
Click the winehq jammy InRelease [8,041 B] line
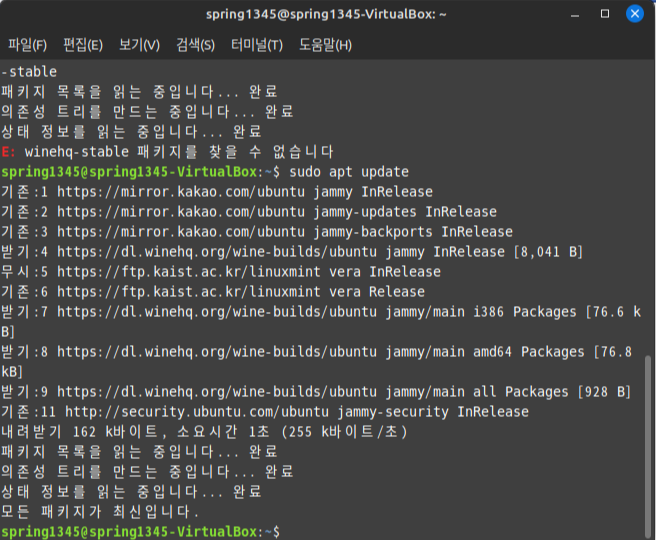pyautogui.click(x=292, y=252)
